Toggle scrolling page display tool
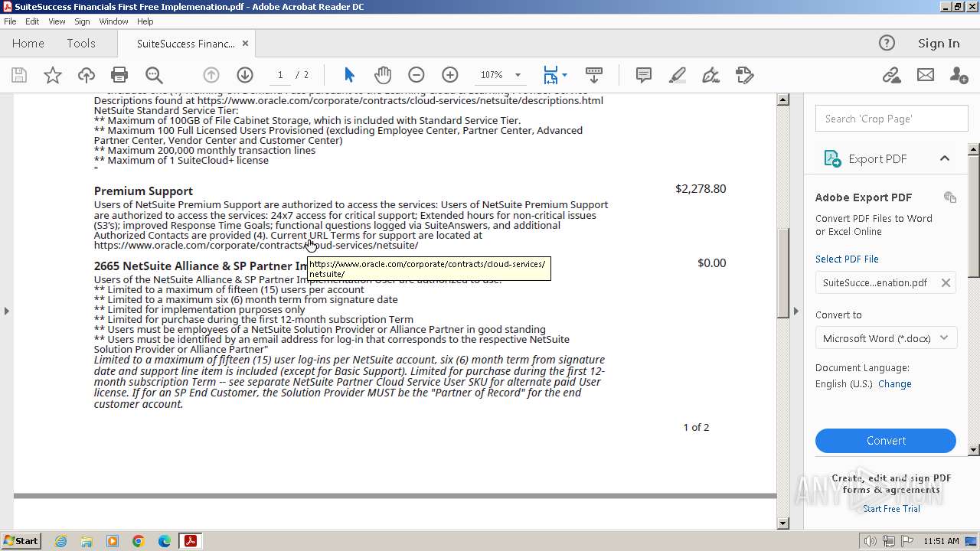 pyautogui.click(x=593, y=75)
